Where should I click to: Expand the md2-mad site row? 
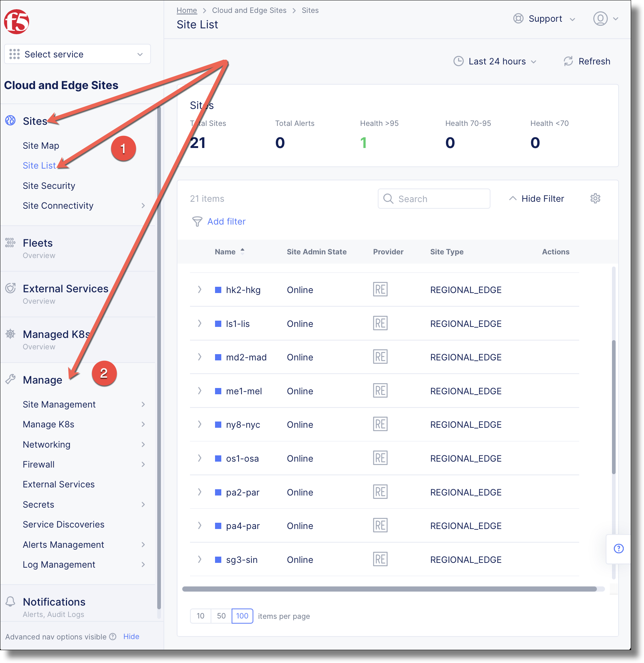[200, 357]
